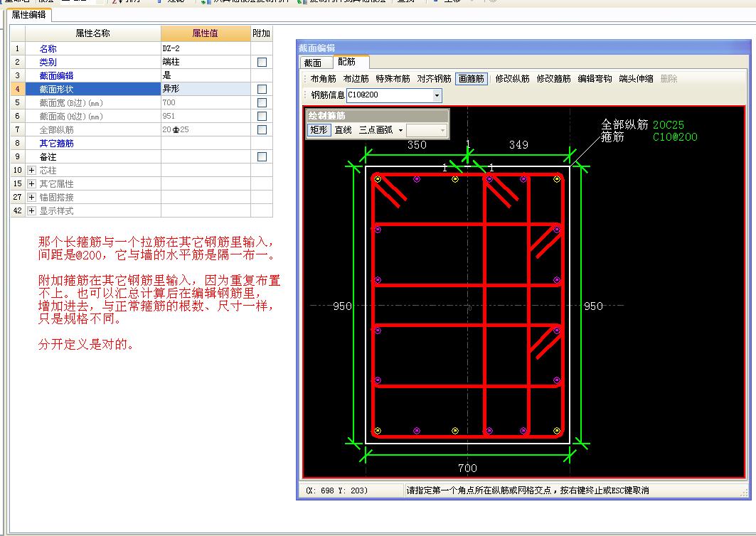756x536 pixels.
Task: Select the 对齐钢筋 tool
Action: [434, 79]
